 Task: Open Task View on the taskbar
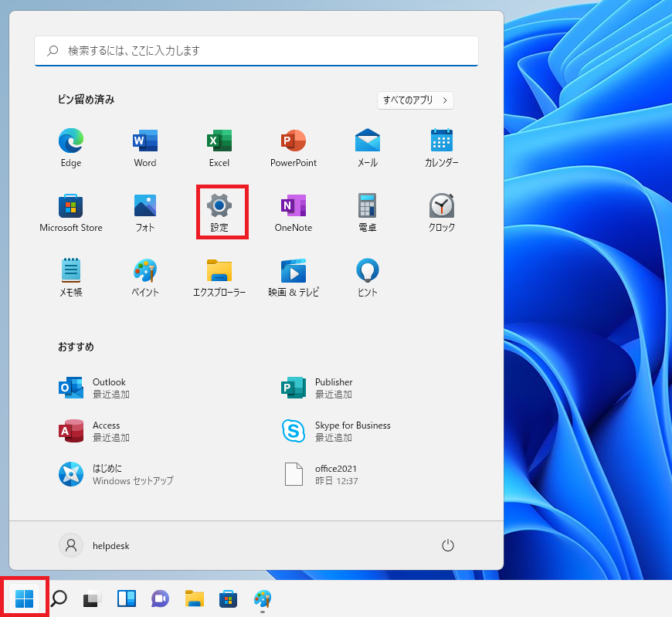point(92,598)
